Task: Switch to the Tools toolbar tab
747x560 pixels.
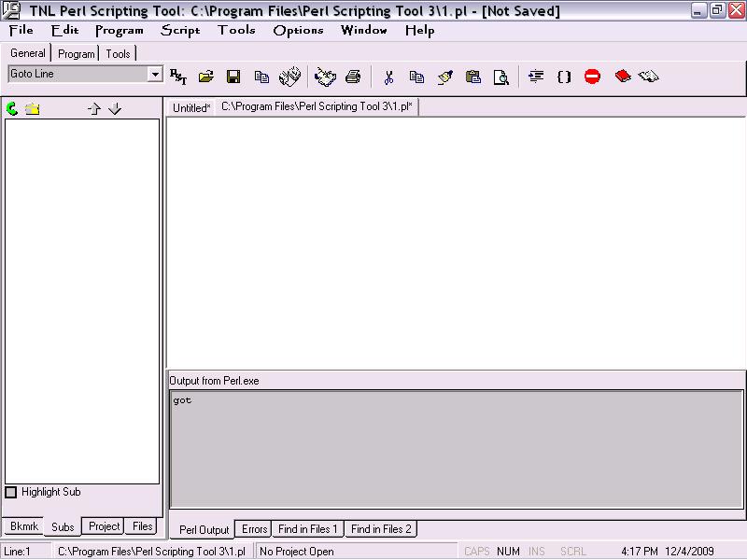Action: 118,54
